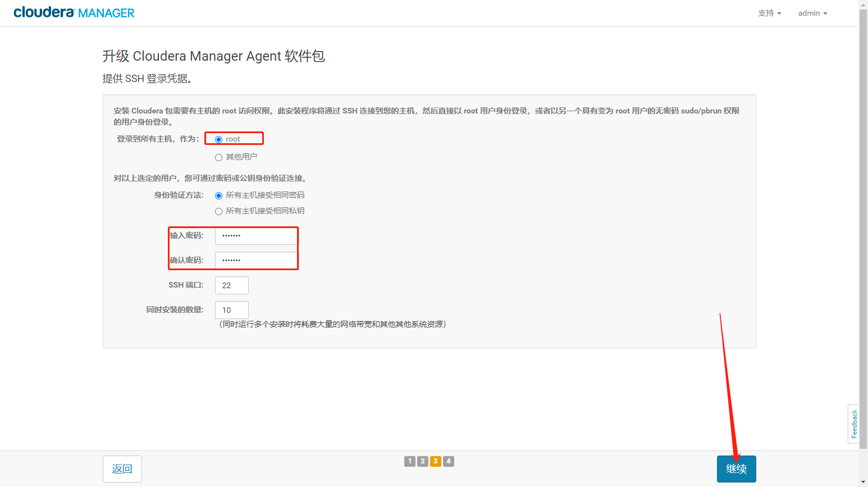The width and height of the screenshot is (868, 487).
Task: Click the Cloudera Manager logo
Action: [x=74, y=12]
